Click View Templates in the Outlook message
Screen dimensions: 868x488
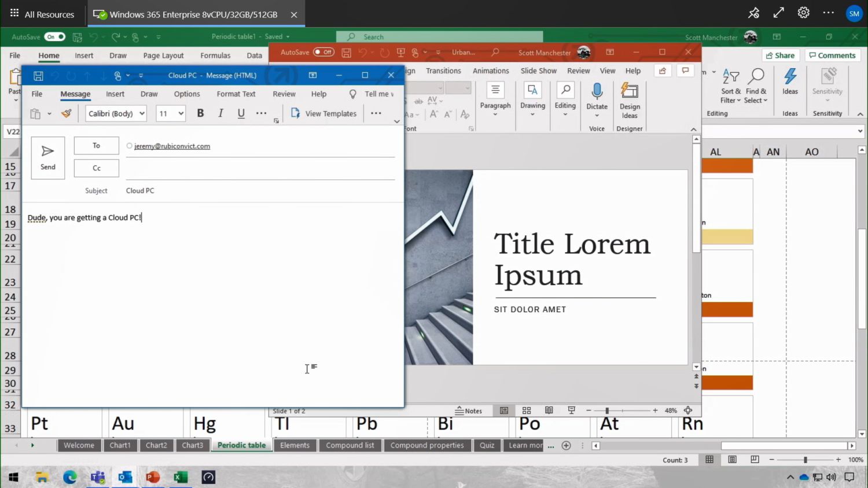coord(324,113)
